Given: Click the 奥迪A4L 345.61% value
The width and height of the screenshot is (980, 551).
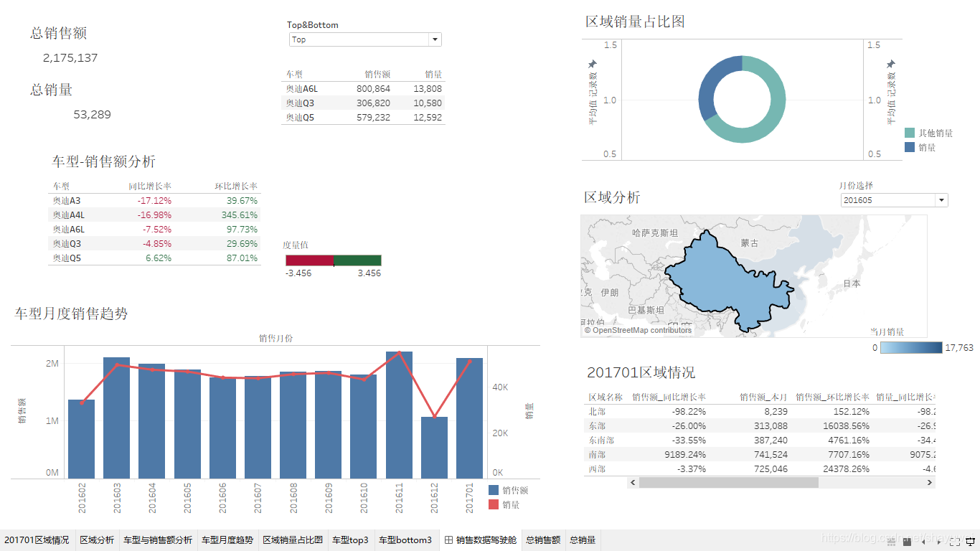Looking at the screenshot, I should tap(240, 215).
